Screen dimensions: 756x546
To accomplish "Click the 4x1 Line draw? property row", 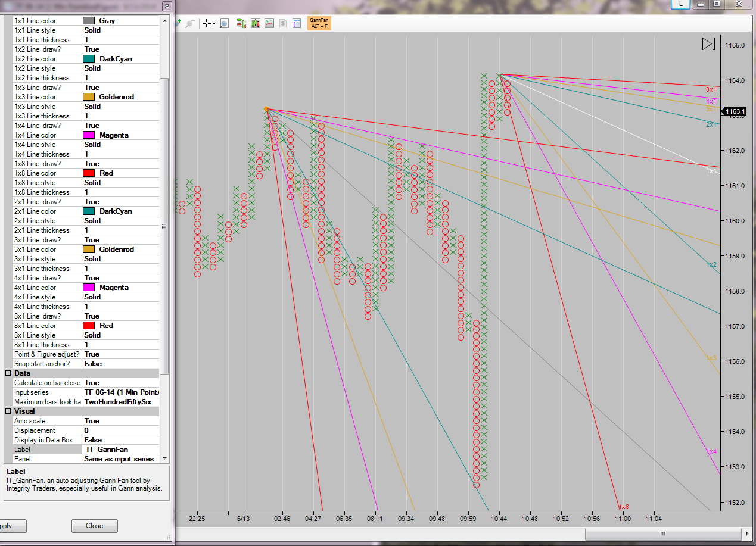I will pos(86,278).
